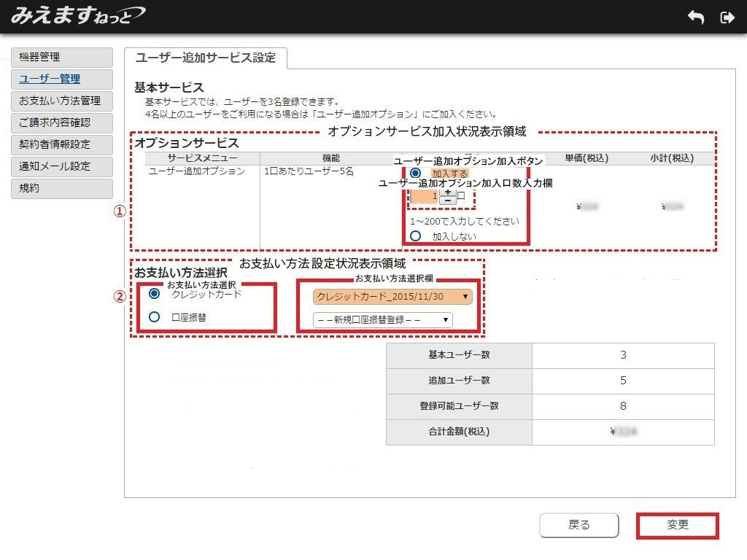Click the option count input field
The height and width of the screenshot is (560, 747).
point(425,196)
